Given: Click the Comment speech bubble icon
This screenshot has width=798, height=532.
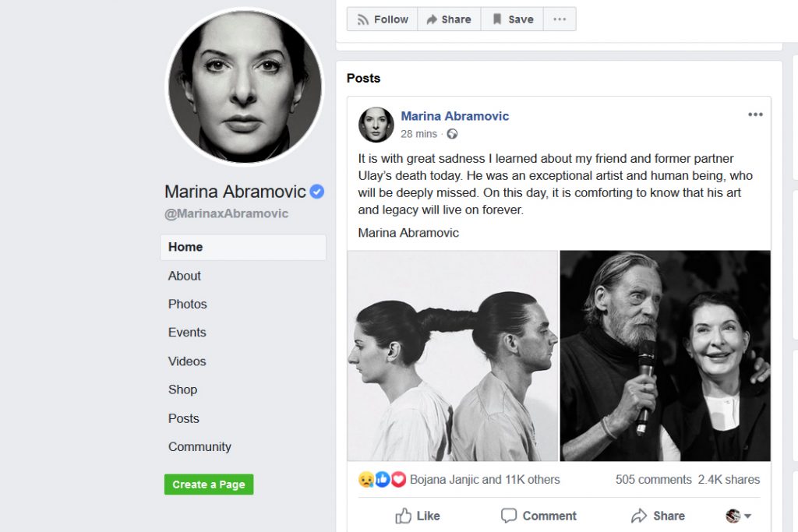Looking at the screenshot, I should [x=509, y=516].
